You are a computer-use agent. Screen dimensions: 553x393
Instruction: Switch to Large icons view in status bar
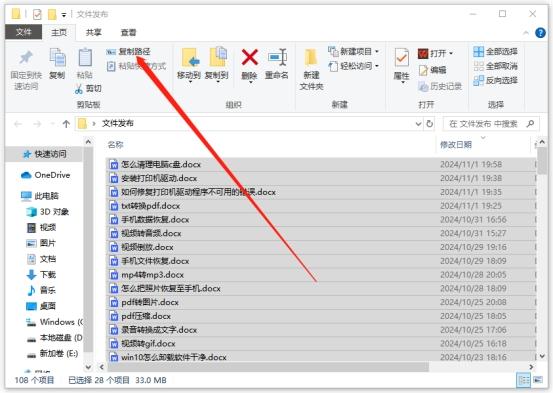tap(538, 380)
